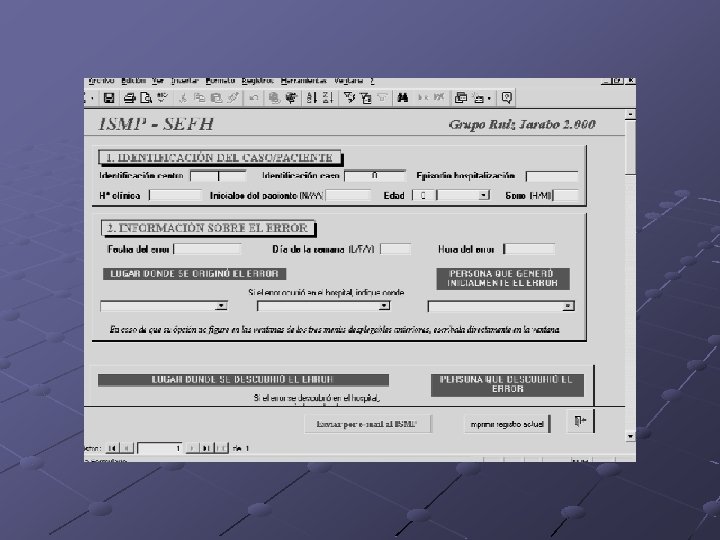Screen dimensions: 720x540
Task: Expand the Persona que generó el error dropdown
Action: [568, 306]
